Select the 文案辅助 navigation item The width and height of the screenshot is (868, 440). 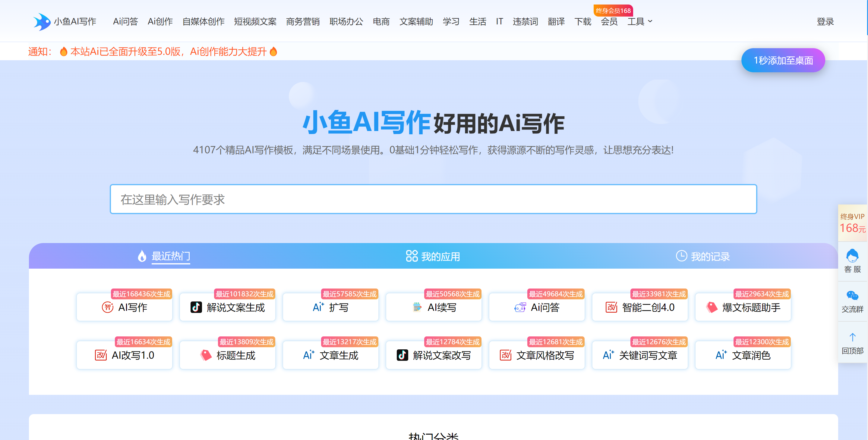pos(416,22)
